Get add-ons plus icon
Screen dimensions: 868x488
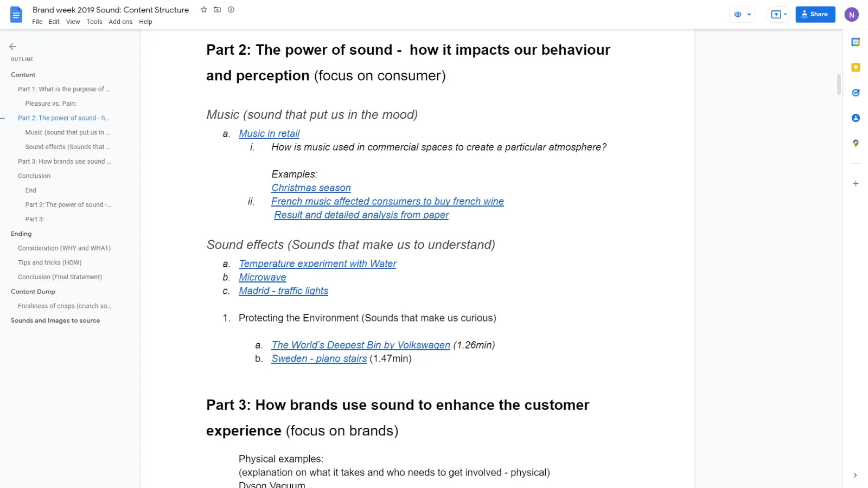click(x=856, y=184)
